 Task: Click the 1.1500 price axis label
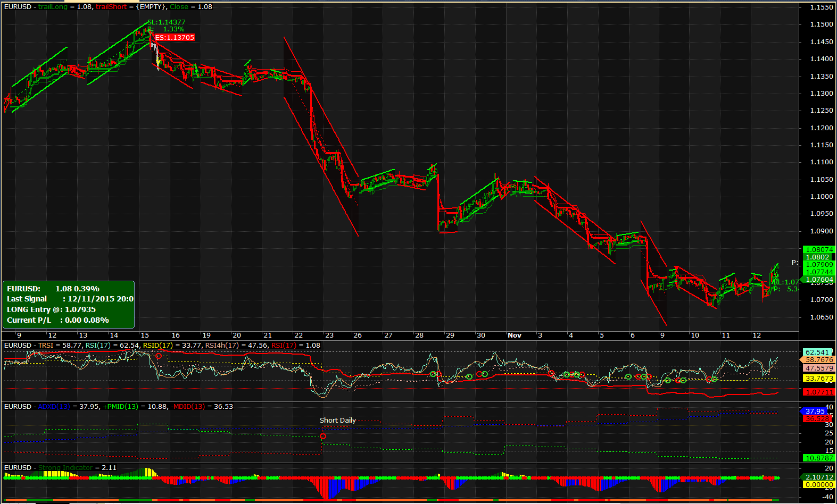pos(822,24)
